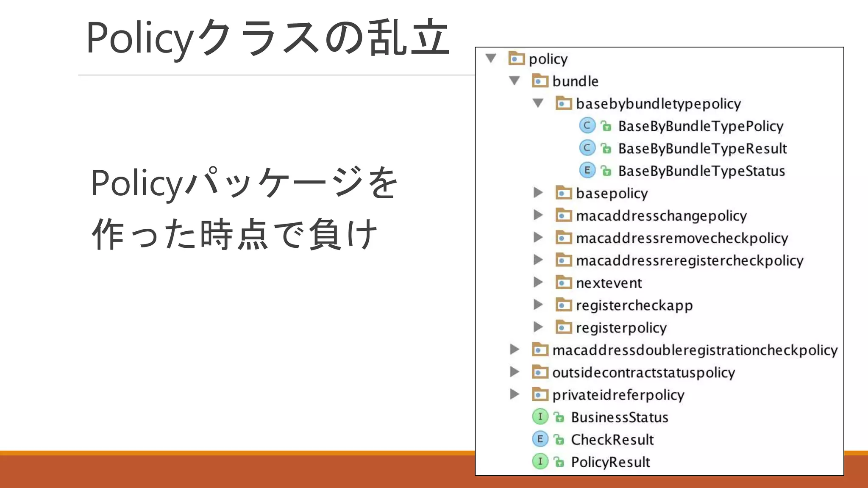This screenshot has width=868, height=488.
Task: Click the interface icon of BusinessStatus
Action: [x=540, y=417]
